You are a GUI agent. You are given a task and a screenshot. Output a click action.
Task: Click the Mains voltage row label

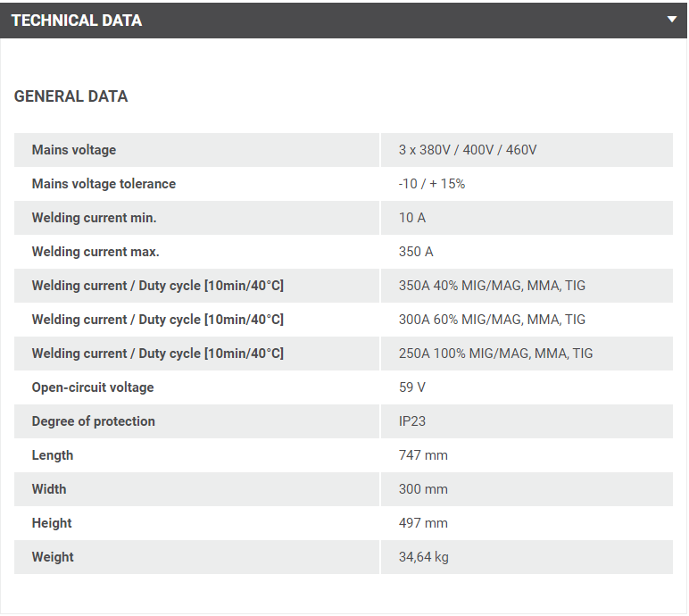74,150
